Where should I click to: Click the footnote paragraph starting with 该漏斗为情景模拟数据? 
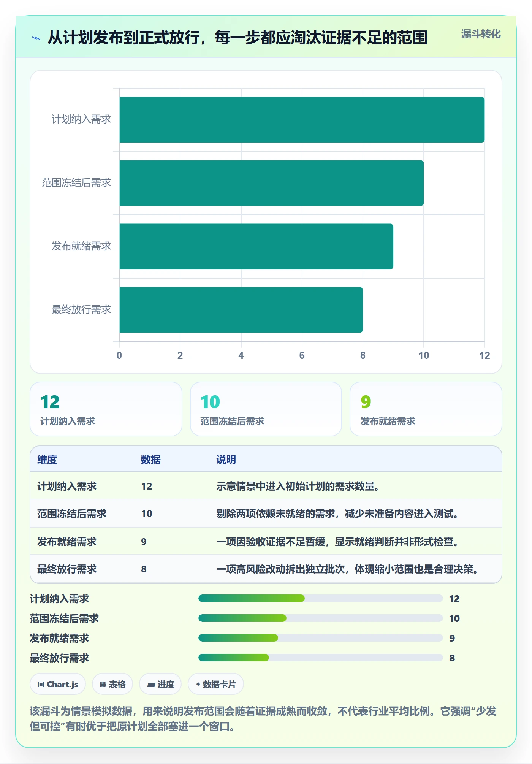(263, 719)
